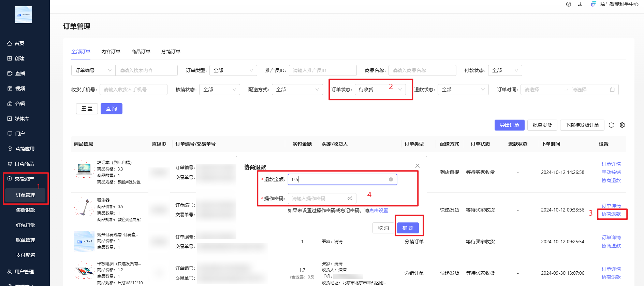This screenshot has width=644, height=286.
Task: Click into the 操作密码 input field
Action: click(317, 199)
